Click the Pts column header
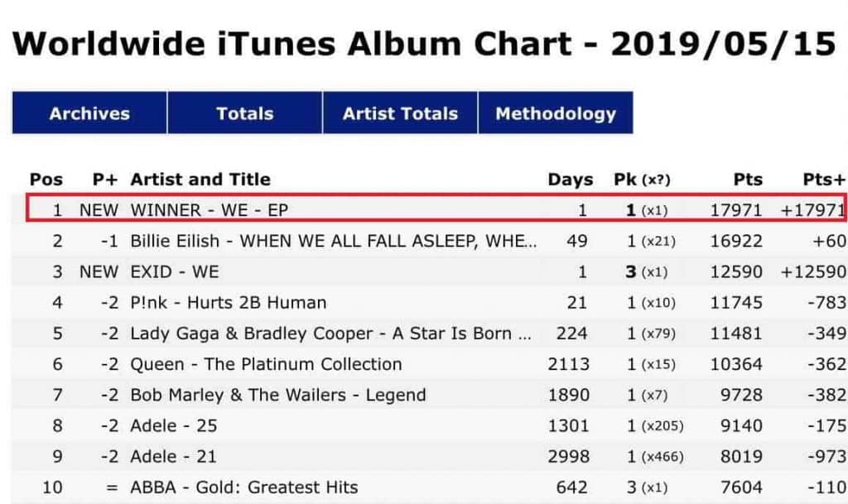 pyautogui.click(x=747, y=180)
